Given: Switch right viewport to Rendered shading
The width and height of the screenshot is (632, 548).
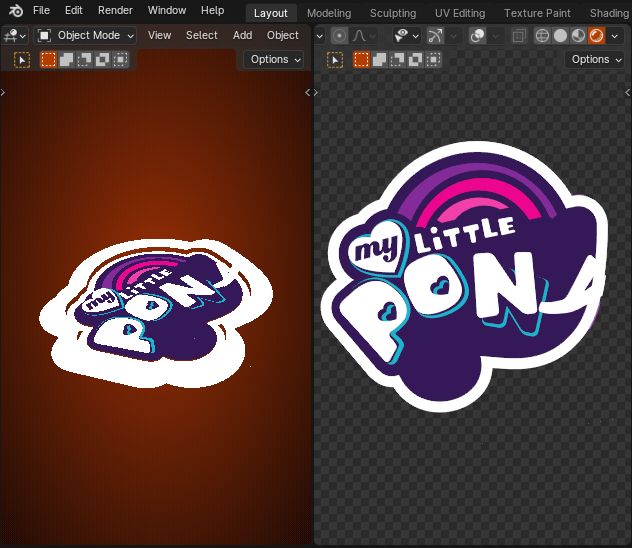Looking at the screenshot, I should (x=597, y=36).
